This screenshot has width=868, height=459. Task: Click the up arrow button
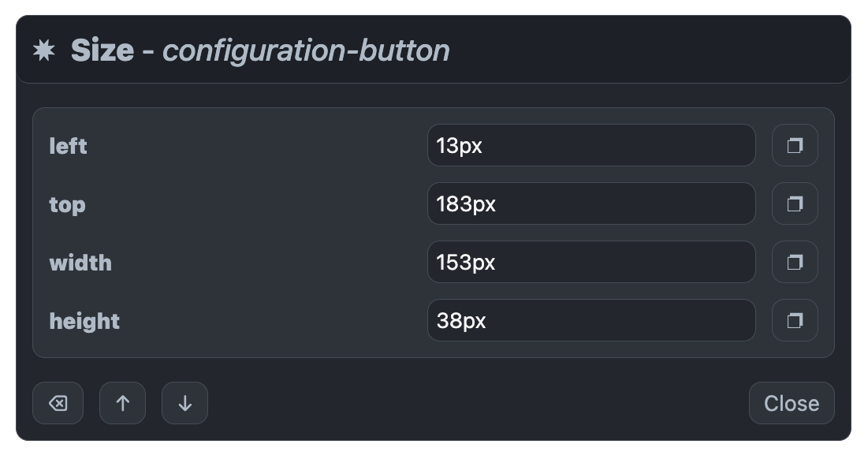(123, 403)
